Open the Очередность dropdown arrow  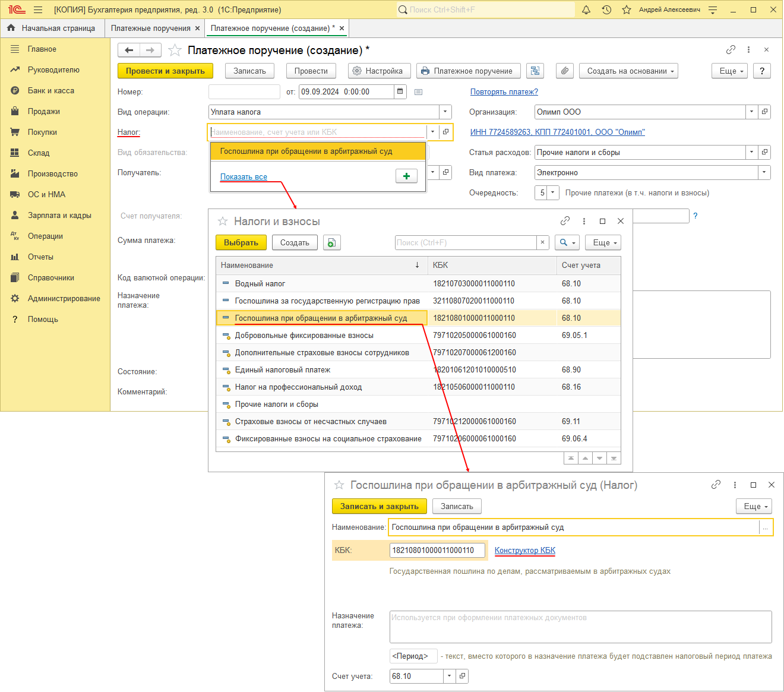click(553, 192)
